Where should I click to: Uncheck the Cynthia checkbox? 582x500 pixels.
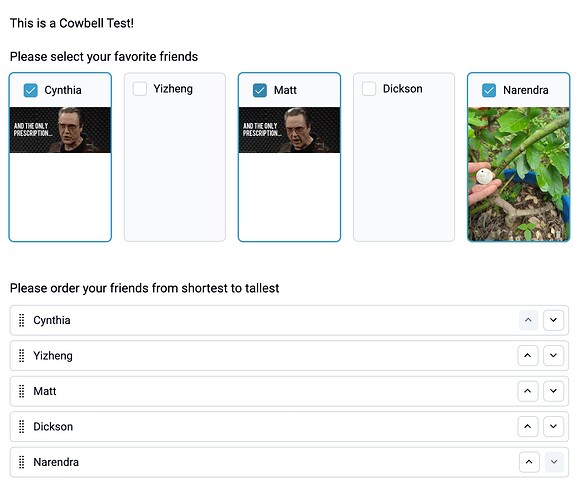30,90
